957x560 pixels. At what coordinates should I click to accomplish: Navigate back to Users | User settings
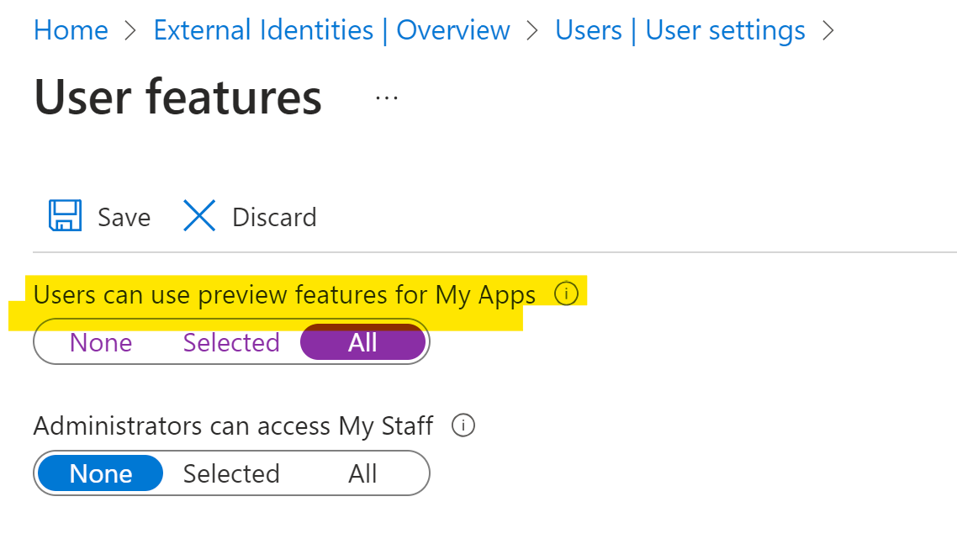(x=679, y=31)
